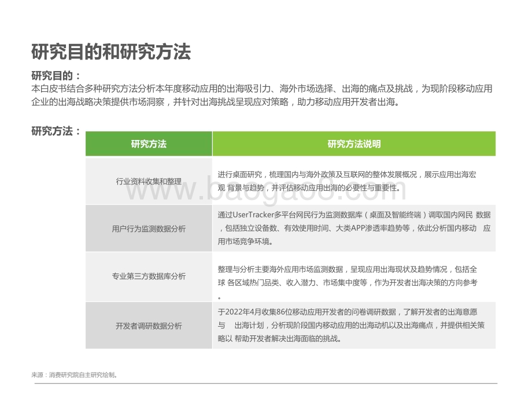This screenshot has height=399, width=532.
Task: Select the 研究目的： heading
Action: (56, 76)
